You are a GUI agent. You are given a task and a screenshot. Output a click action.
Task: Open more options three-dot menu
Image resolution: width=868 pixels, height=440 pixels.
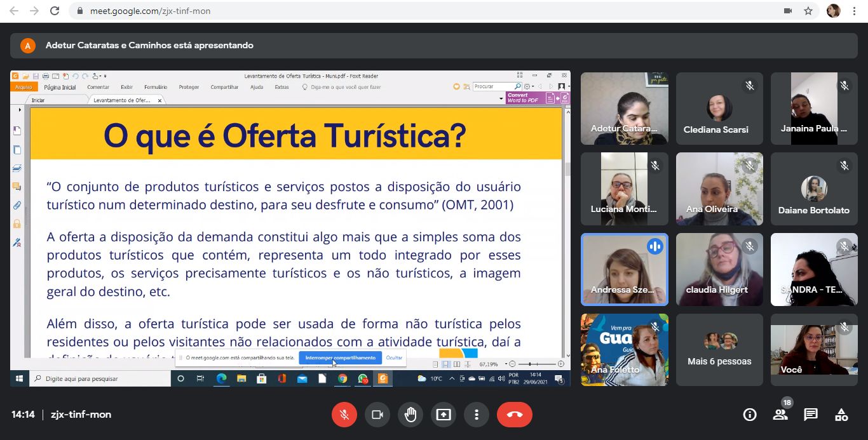[x=476, y=415]
